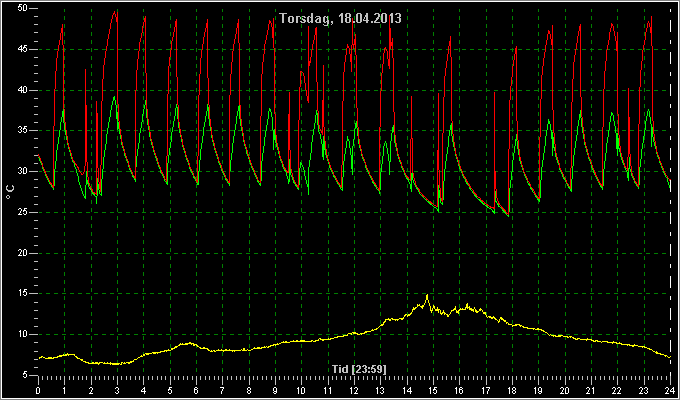Click the 5 degree y-axis label

click(x=25, y=375)
